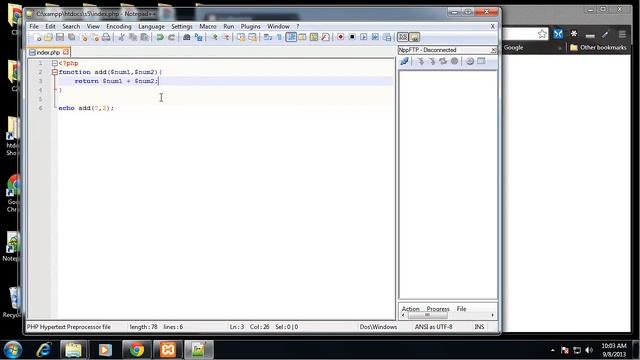The height and width of the screenshot is (360, 640).
Task: Open volume control in system tray
Action: pos(589,350)
